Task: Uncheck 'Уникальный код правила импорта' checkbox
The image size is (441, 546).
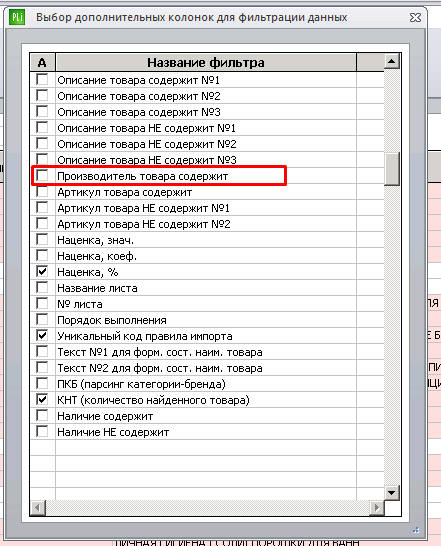Action: pos(42,335)
